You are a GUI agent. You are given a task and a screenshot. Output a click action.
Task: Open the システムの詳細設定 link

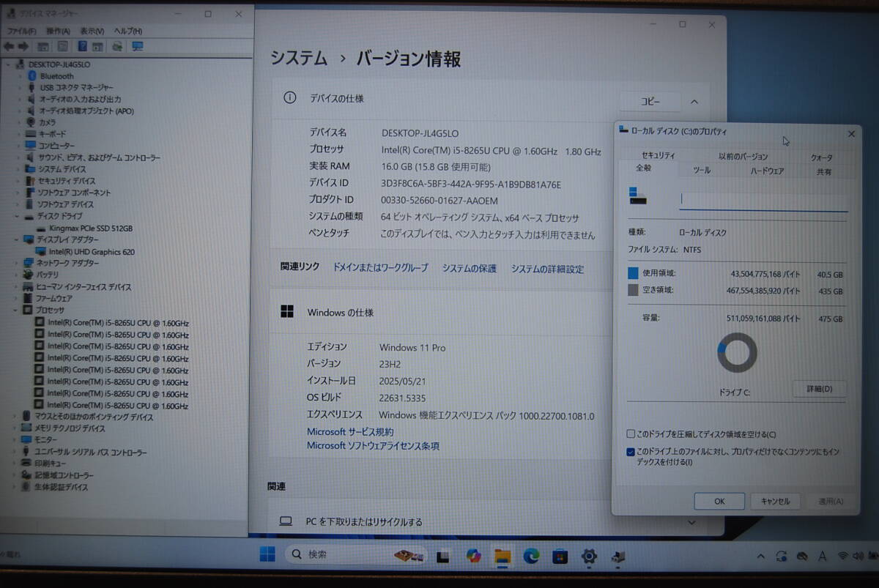tap(547, 269)
